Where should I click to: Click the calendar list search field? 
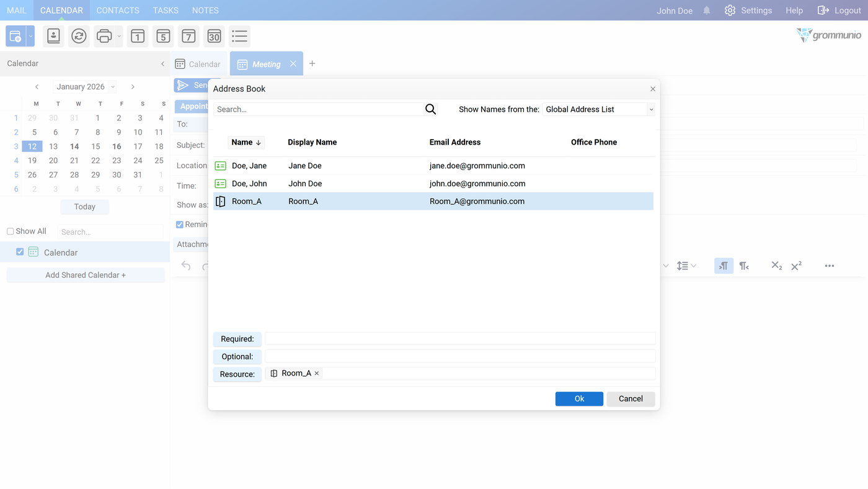[x=110, y=231]
